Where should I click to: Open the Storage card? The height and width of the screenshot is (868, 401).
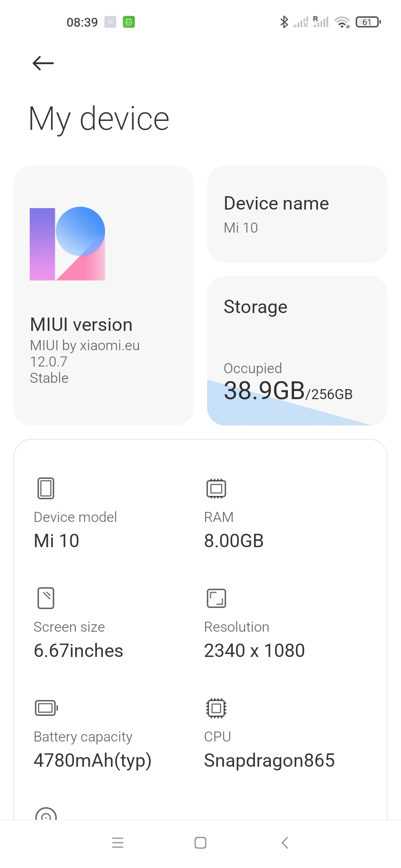tap(297, 351)
